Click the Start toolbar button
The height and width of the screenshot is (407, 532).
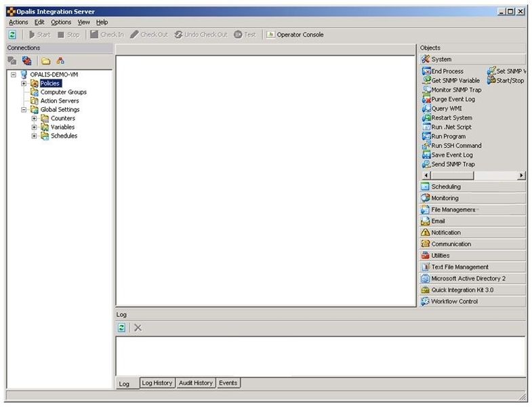[40, 35]
